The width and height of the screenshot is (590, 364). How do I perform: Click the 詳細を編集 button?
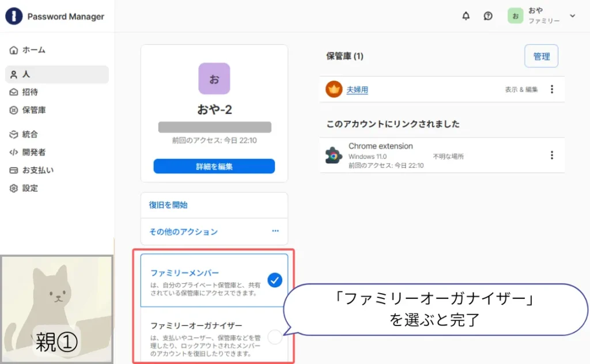pyautogui.click(x=214, y=166)
